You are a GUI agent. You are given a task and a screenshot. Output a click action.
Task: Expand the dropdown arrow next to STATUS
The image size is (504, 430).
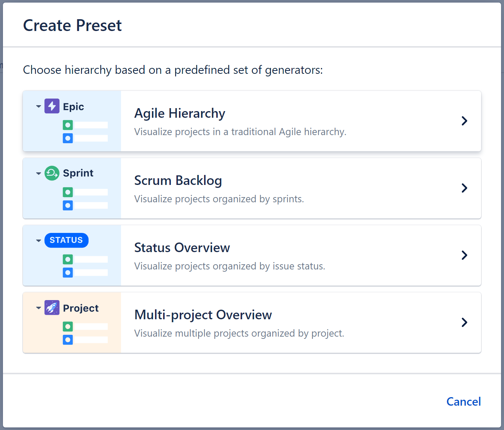tap(38, 240)
